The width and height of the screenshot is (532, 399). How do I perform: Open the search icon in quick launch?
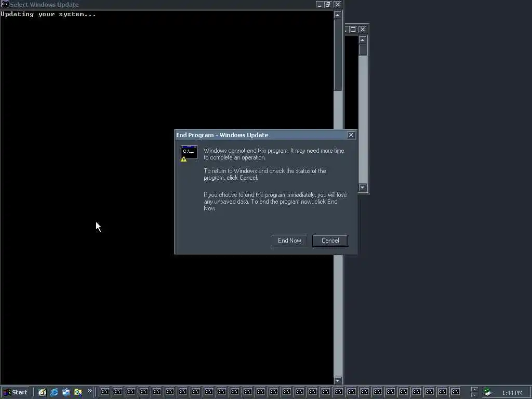coord(78,392)
